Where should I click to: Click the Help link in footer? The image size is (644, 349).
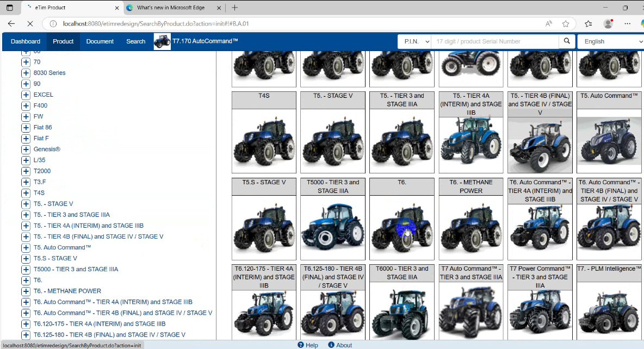coord(312,345)
